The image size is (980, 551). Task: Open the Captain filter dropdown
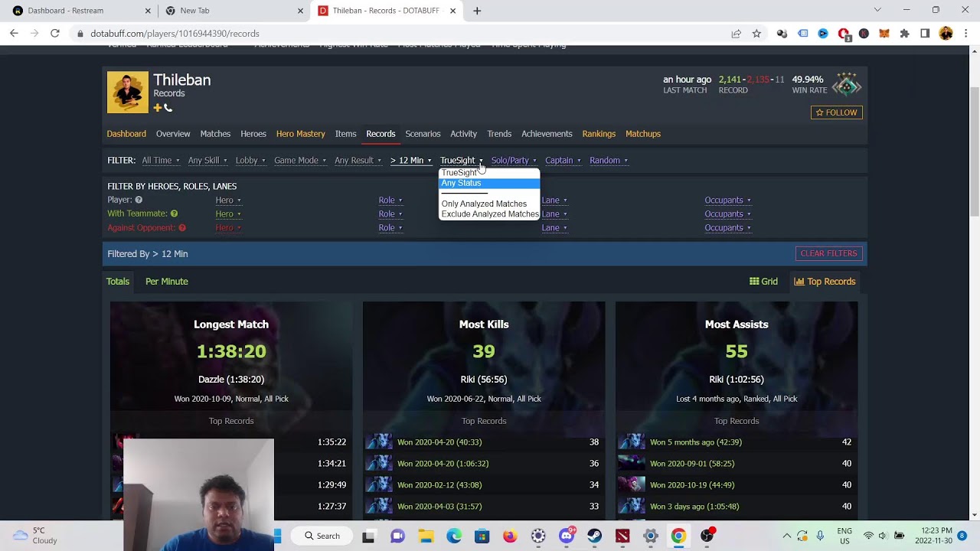pos(563,161)
